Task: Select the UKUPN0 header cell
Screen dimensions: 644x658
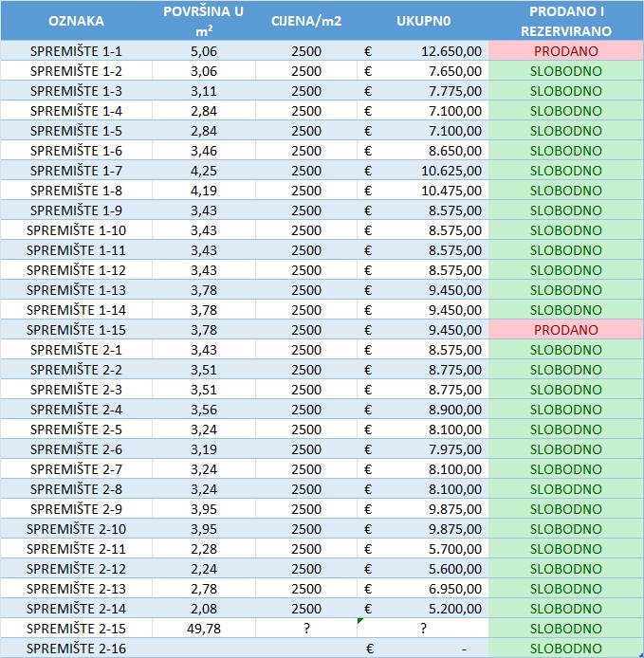Action: click(x=422, y=20)
